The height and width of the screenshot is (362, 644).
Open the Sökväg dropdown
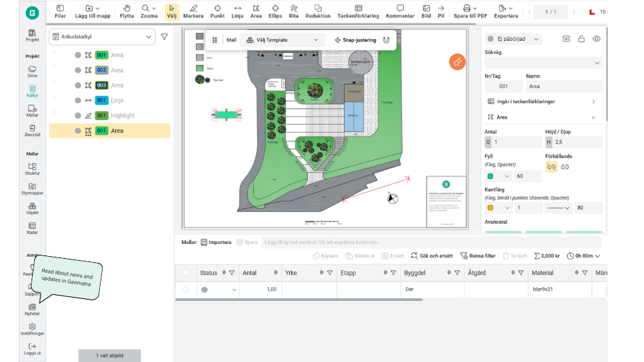543,63
